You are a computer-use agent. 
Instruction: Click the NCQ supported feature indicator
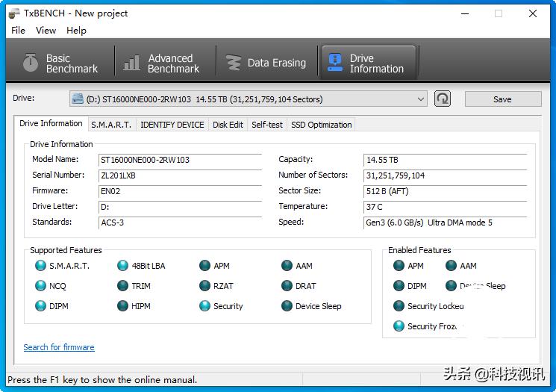(41, 286)
